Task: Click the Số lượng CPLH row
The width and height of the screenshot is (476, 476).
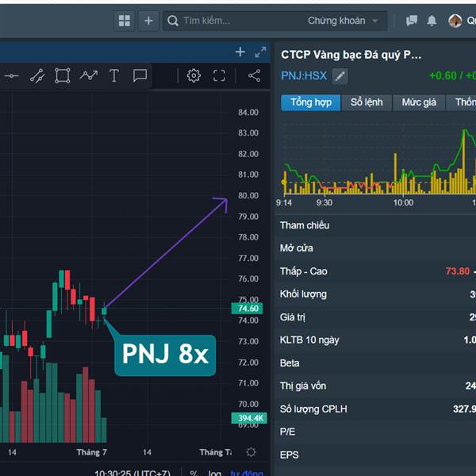Action: coord(376,409)
